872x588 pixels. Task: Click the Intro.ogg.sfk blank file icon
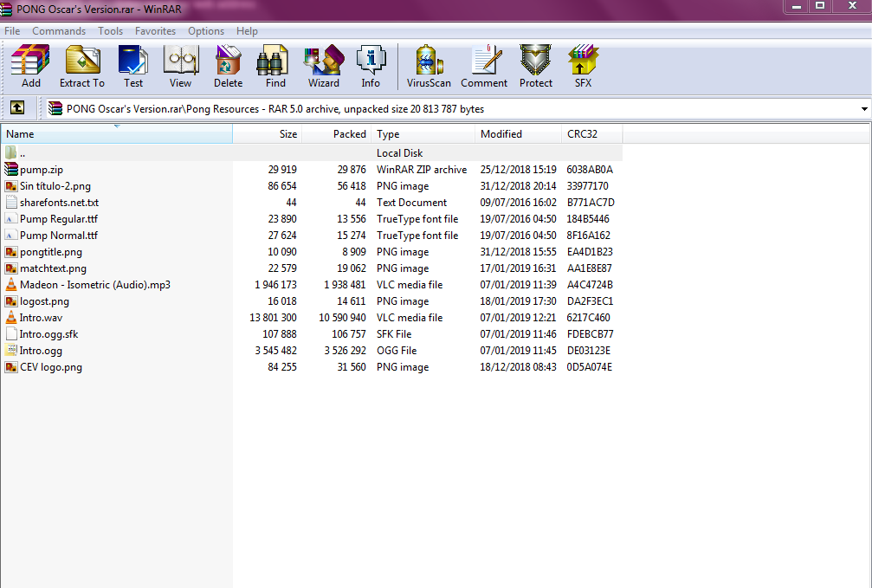(x=11, y=333)
